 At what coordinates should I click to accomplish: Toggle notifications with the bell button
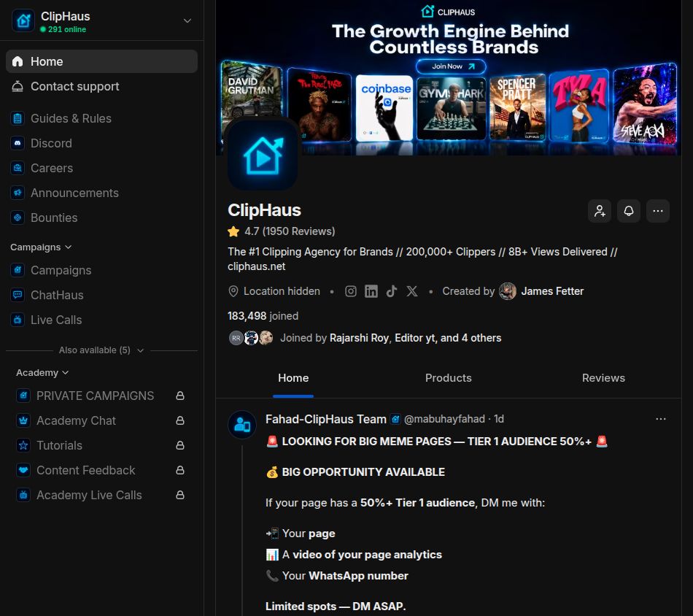[629, 211]
